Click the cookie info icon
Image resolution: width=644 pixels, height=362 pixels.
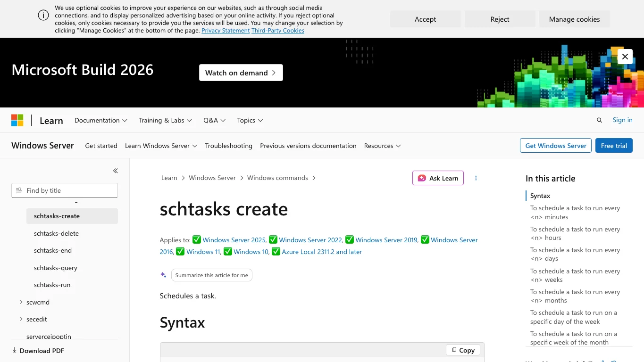click(x=43, y=15)
